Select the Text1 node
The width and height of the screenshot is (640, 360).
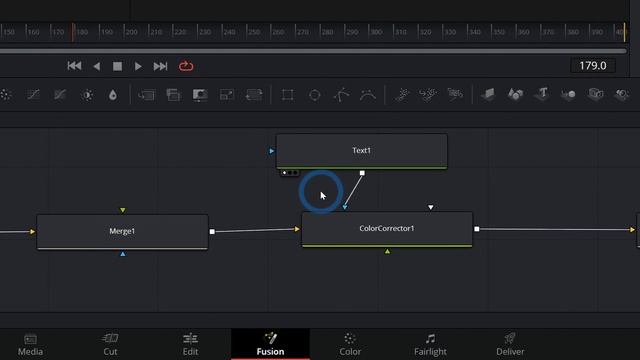[x=362, y=151]
